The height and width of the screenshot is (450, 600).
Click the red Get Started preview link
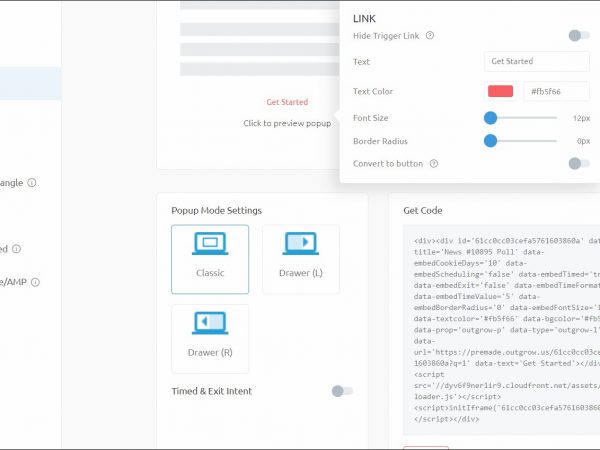(287, 102)
